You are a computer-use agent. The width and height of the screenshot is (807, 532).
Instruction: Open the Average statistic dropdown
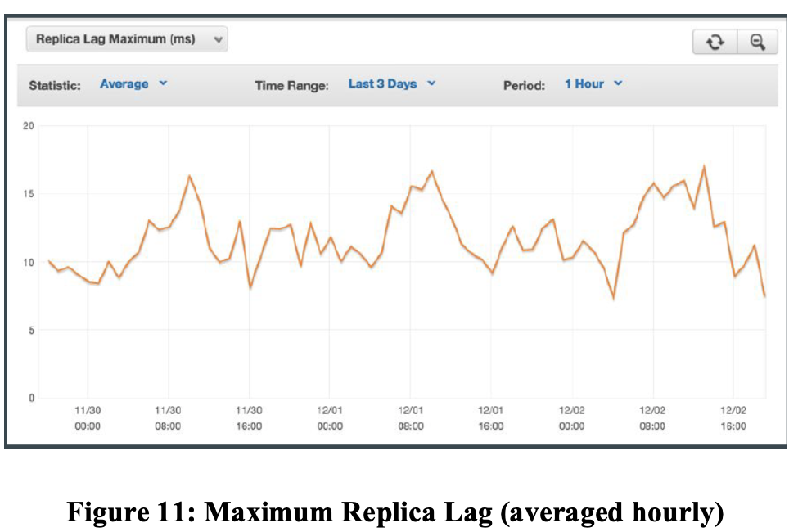tap(133, 83)
